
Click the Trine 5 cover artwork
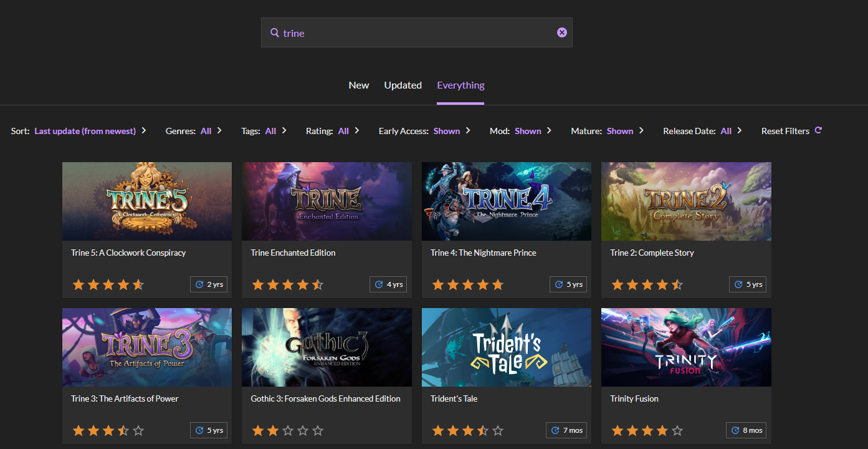(147, 201)
